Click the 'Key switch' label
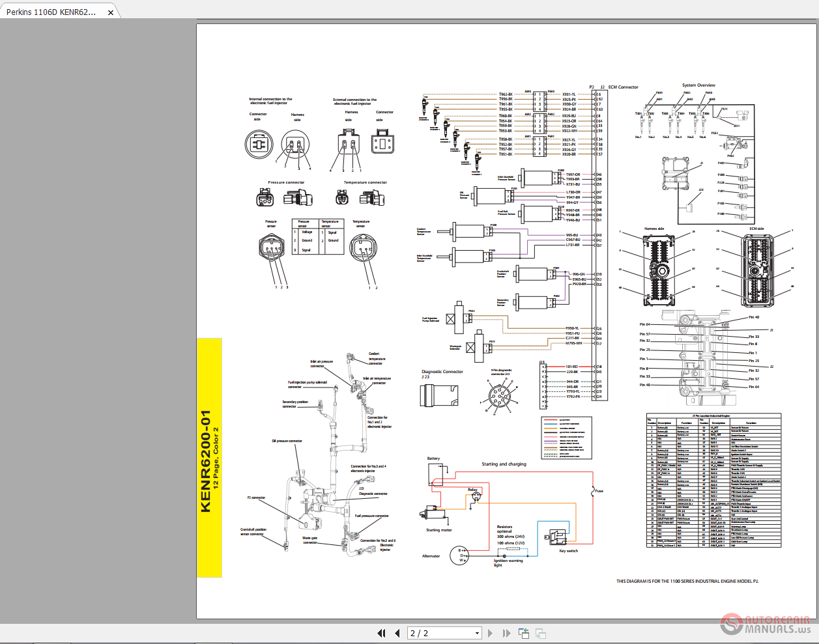This screenshot has width=819, height=644. pyautogui.click(x=568, y=551)
